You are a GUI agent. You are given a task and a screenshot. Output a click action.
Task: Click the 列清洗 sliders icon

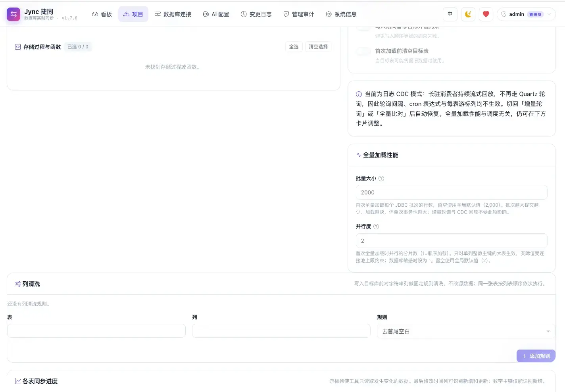[x=18, y=284]
